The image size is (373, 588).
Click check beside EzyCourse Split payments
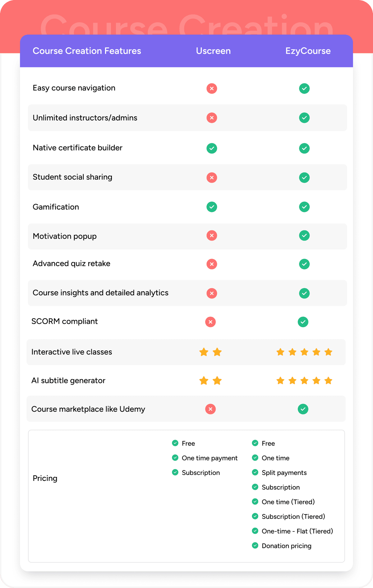[x=255, y=472]
